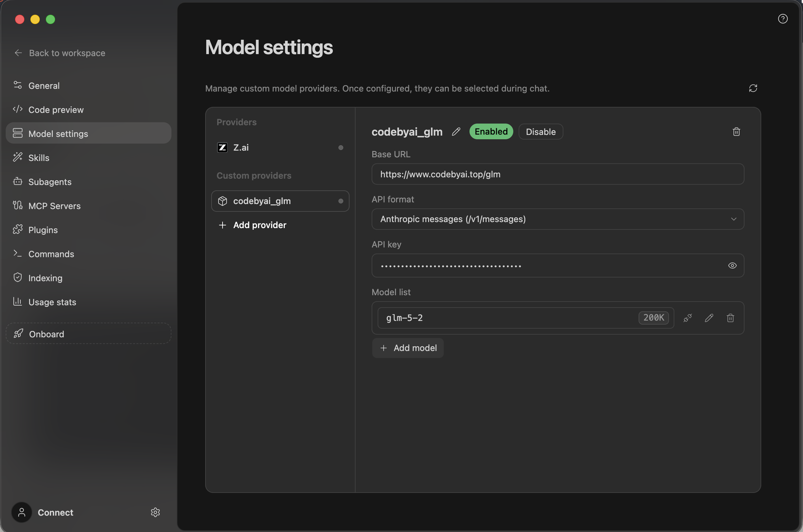Open Commands section
This screenshot has height=532, width=803.
click(88, 254)
